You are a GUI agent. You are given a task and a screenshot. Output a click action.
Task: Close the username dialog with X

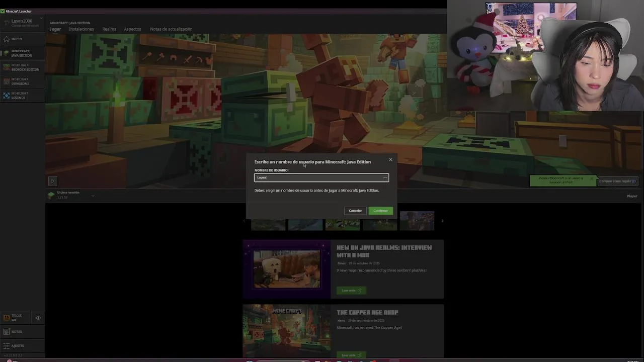pyautogui.click(x=390, y=160)
